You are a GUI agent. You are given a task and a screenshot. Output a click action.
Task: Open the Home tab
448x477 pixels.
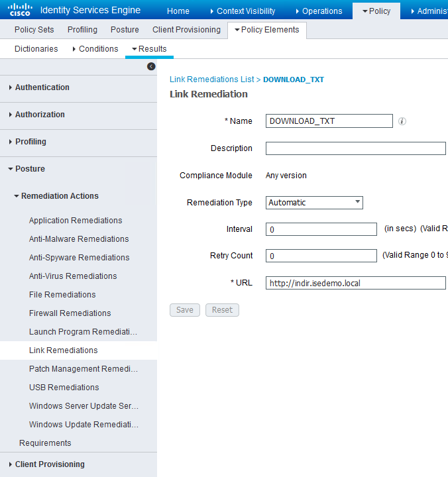pyautogui.click(x=178, y=11)
